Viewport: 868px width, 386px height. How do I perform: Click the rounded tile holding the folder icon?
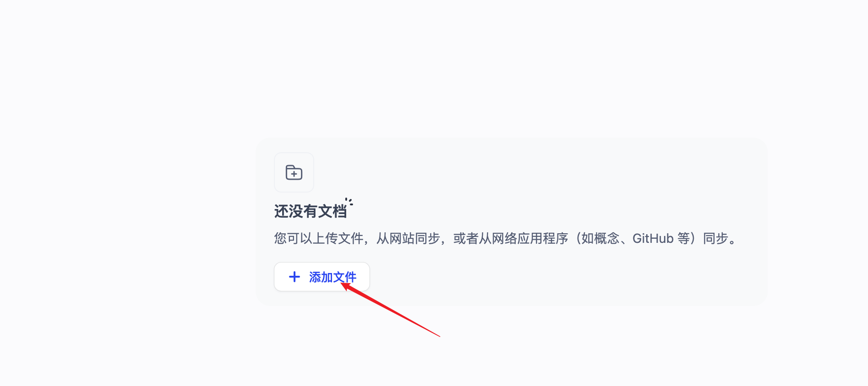pyautogui.click(x=294, y=172)
